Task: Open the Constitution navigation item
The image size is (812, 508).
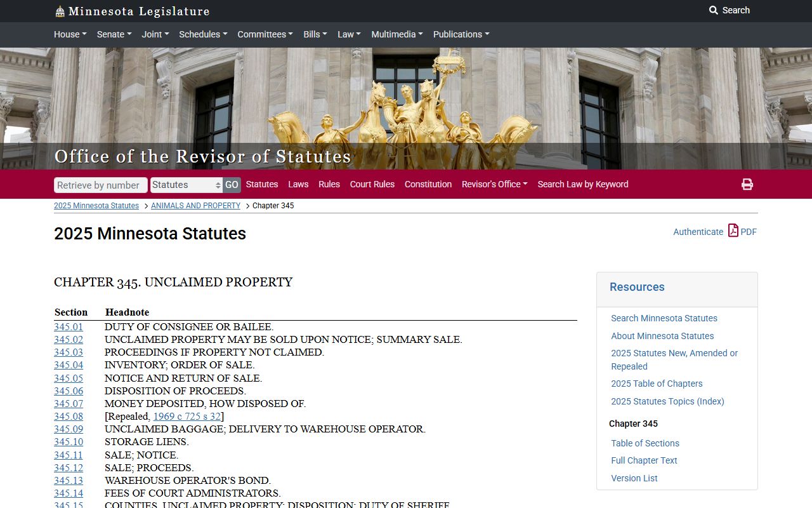Action: pyautogui.click(x=428, y=184)
